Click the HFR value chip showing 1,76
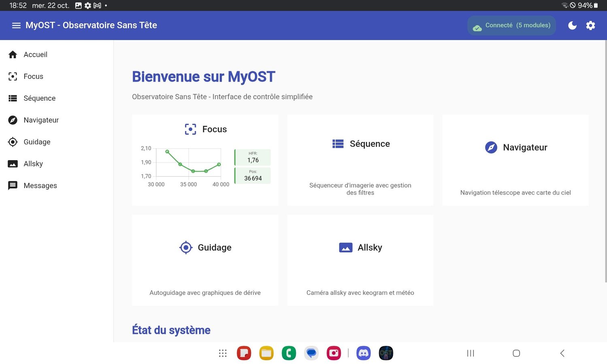This screenshot has width=607, height=364. point(253,157)
